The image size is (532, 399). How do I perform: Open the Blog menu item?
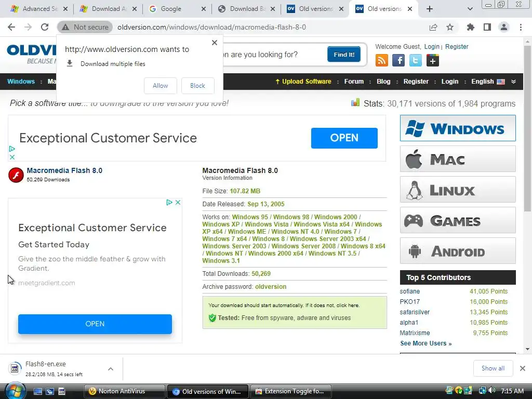click(x=383, y=82)
